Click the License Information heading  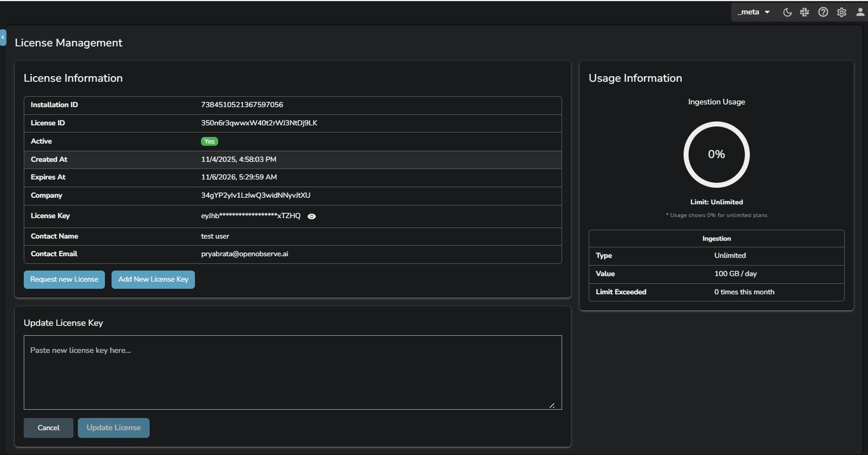73,78
